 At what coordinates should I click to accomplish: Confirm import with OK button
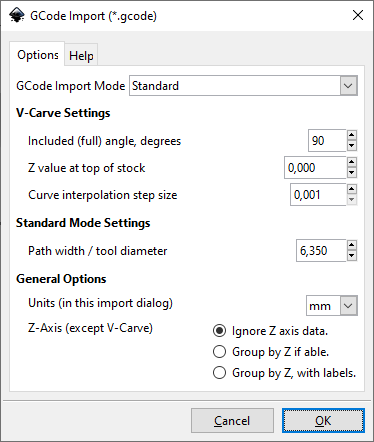pos(323,421)
